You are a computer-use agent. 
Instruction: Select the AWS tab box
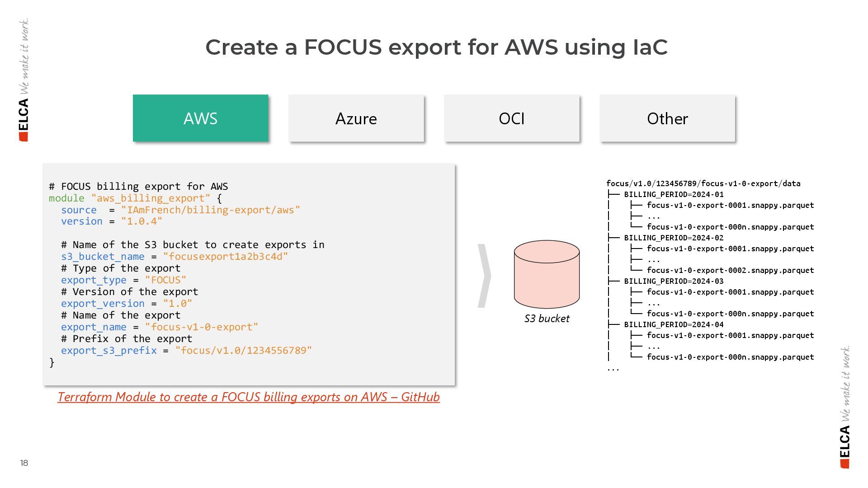tap(200, 118)
